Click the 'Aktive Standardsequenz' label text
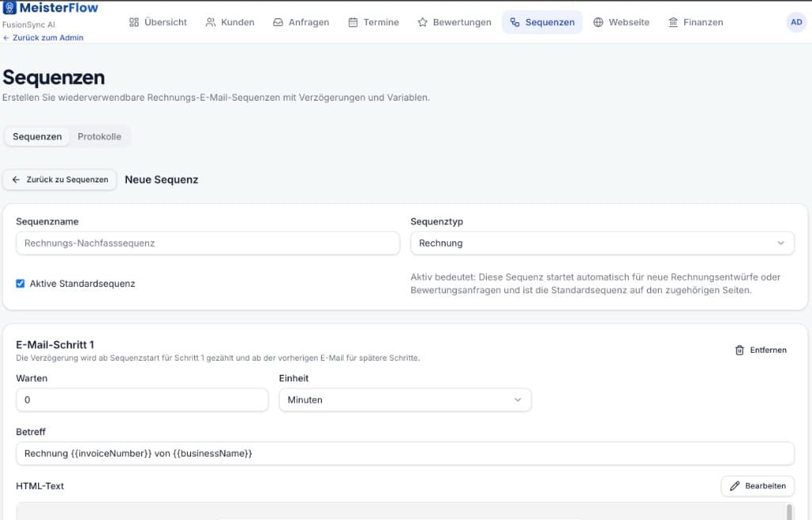 pyautogui.click(x=82, y=284)
